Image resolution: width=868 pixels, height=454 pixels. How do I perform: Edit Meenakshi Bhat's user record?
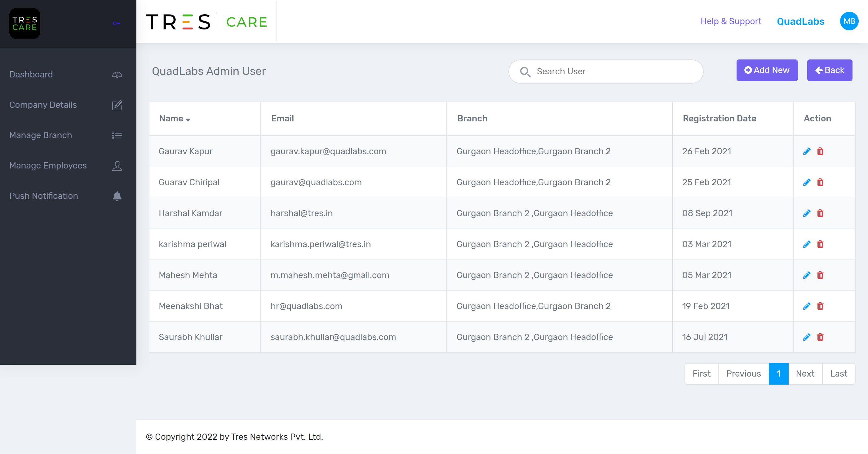click(x=807, y=306)
